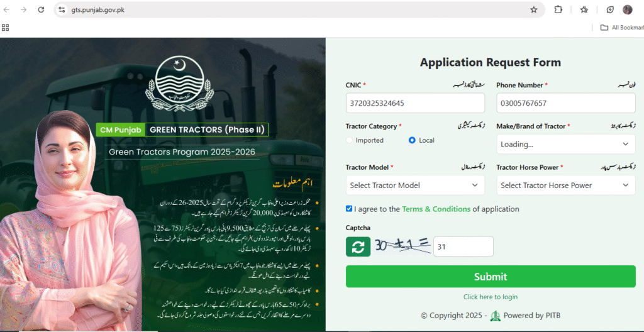
Task: Open the apps grid in bookmarks bar
Action: point(6,28)
